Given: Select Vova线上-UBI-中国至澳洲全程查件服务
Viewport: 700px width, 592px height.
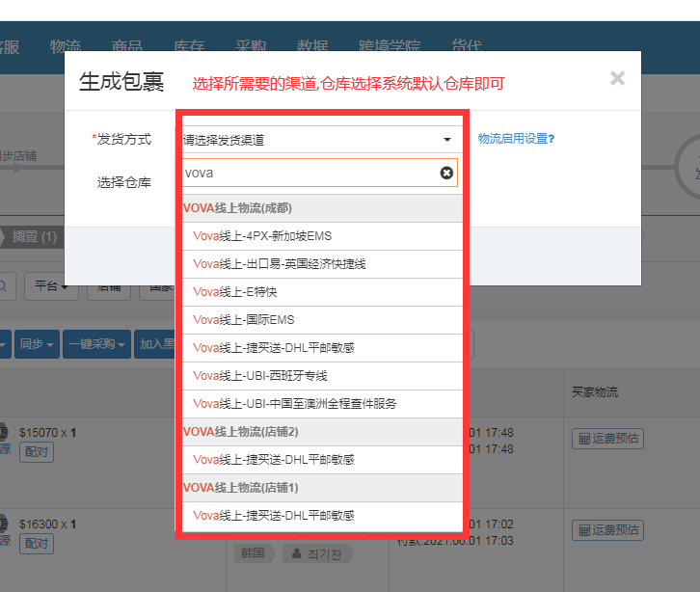Looking at the screenshot, I should point(322,404).
